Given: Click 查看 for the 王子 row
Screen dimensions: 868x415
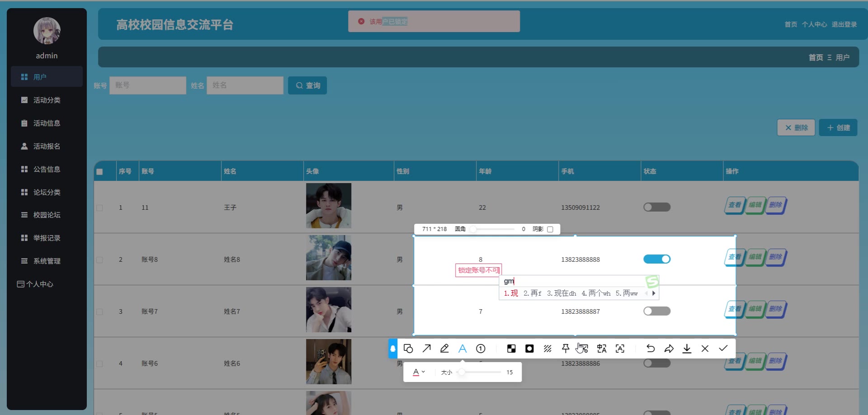Looking at the screenshot, I should (735, 205).
